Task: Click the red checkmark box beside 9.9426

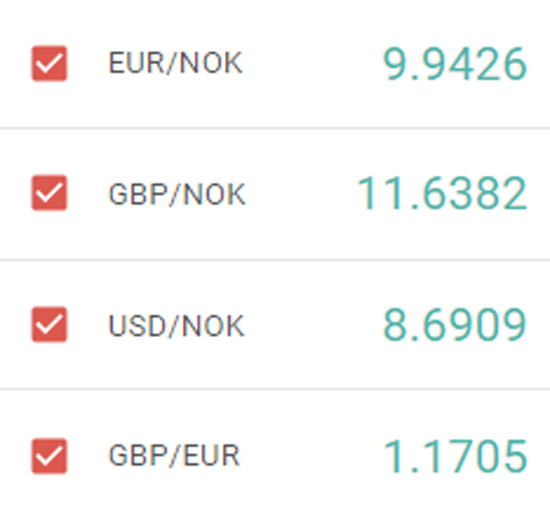Action: click(x=49, y=63)
